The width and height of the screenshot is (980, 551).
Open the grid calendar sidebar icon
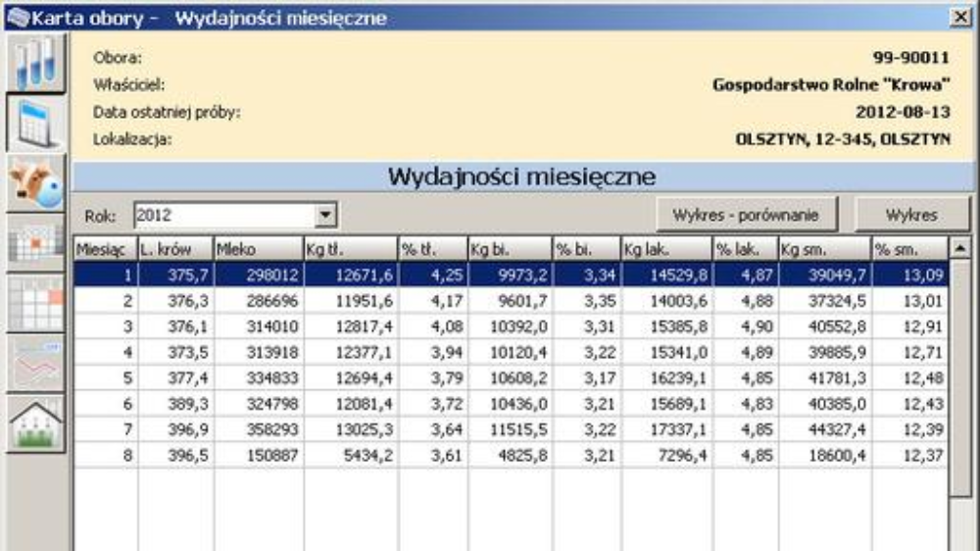click(x=36, y=304)
